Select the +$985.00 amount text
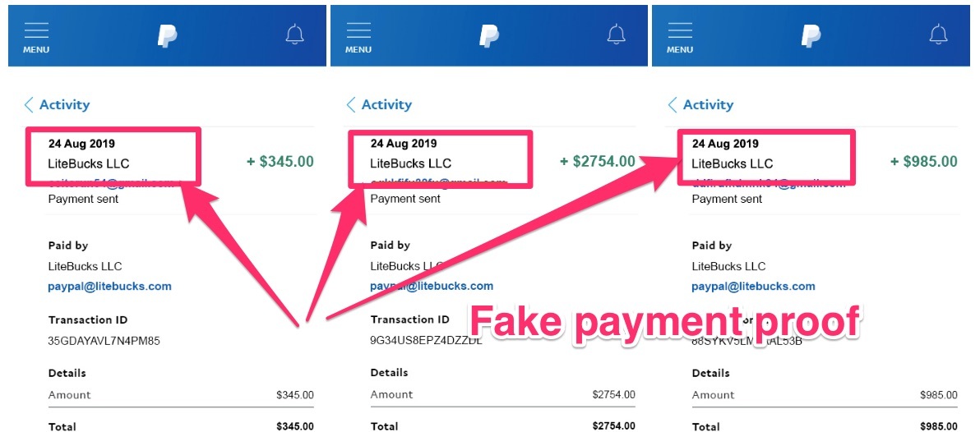The height and width of the screenshot is (432, 980). pyautogui.click(x=924, y=162)
